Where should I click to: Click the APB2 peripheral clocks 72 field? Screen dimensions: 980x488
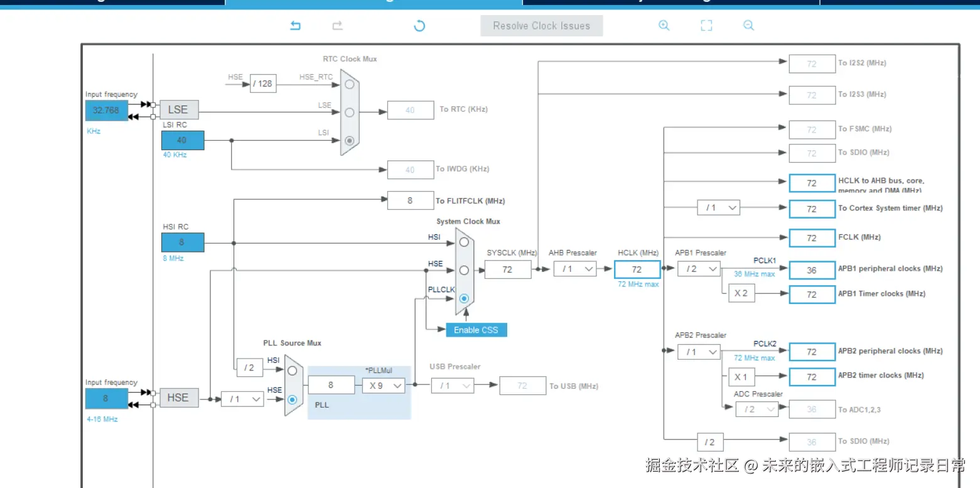(812, 352)
